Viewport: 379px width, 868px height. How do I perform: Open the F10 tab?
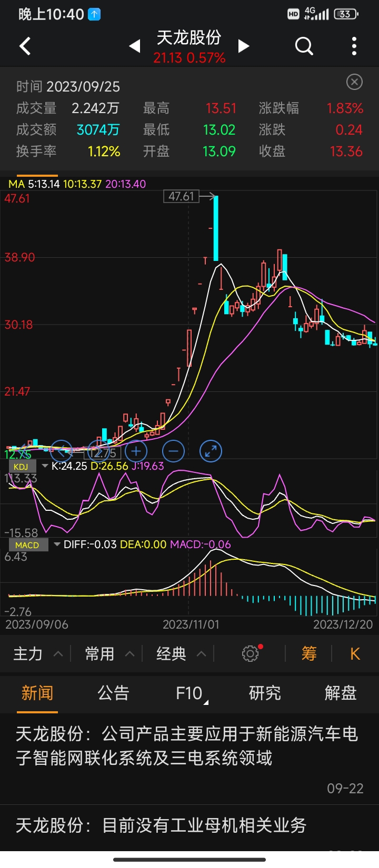click(189, 693)
